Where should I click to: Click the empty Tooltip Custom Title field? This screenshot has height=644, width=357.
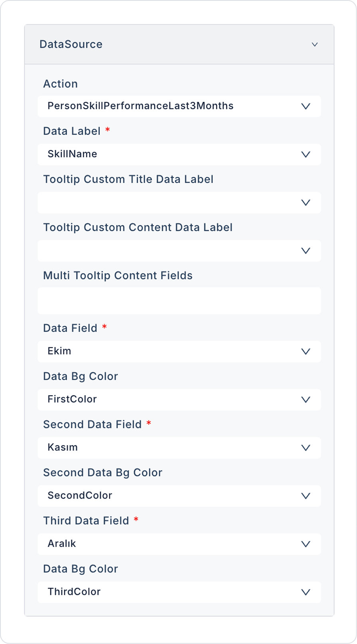(x=160, y=203)
